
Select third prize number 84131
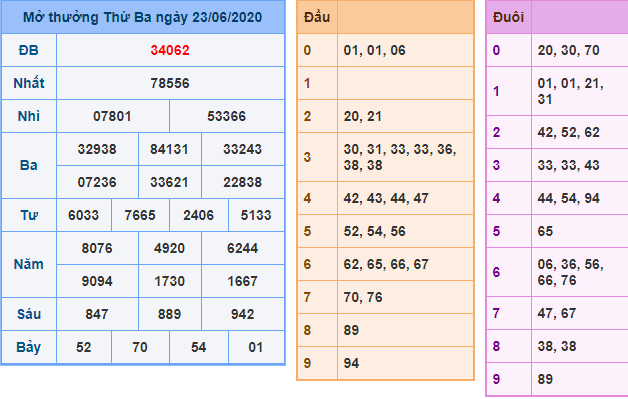(x=169, y=149)
